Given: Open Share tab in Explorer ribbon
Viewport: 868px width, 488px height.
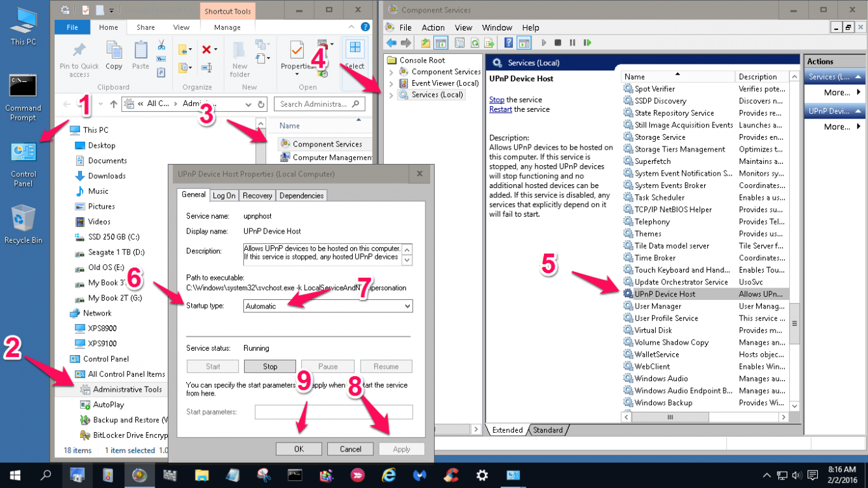Looking at the screenshot, I should pyautogui.click(x=146, y=27).
